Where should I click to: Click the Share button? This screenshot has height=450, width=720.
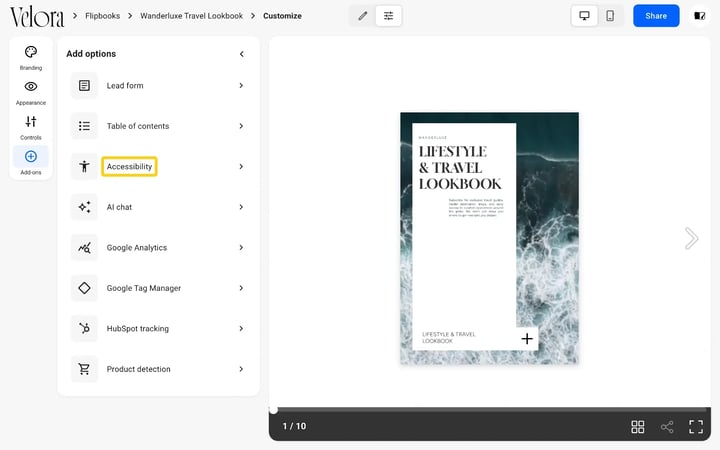656,16
